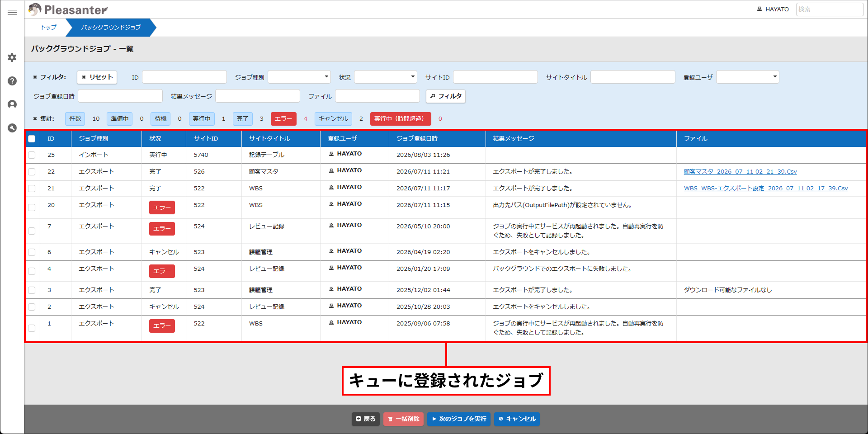
Task: Click the search field at top right
Action: (830, 9)
